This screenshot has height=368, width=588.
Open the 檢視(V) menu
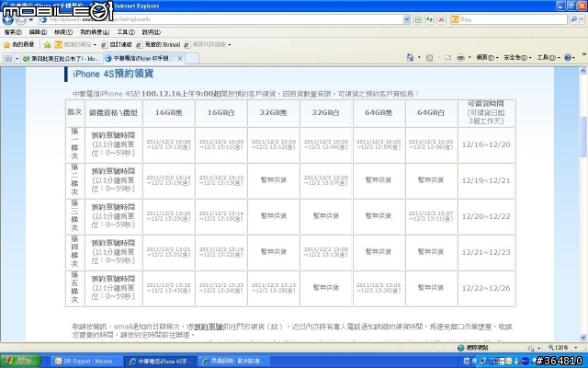tap(63, 32)
